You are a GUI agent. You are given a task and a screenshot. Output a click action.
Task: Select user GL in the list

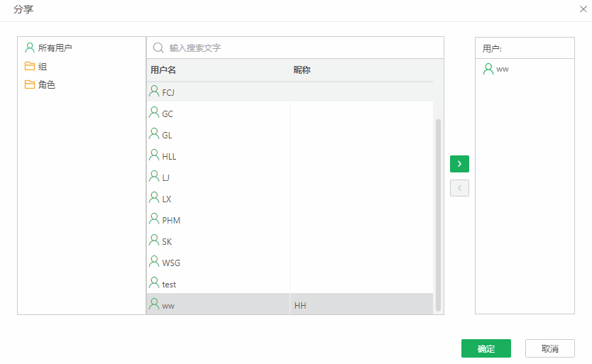290,135
